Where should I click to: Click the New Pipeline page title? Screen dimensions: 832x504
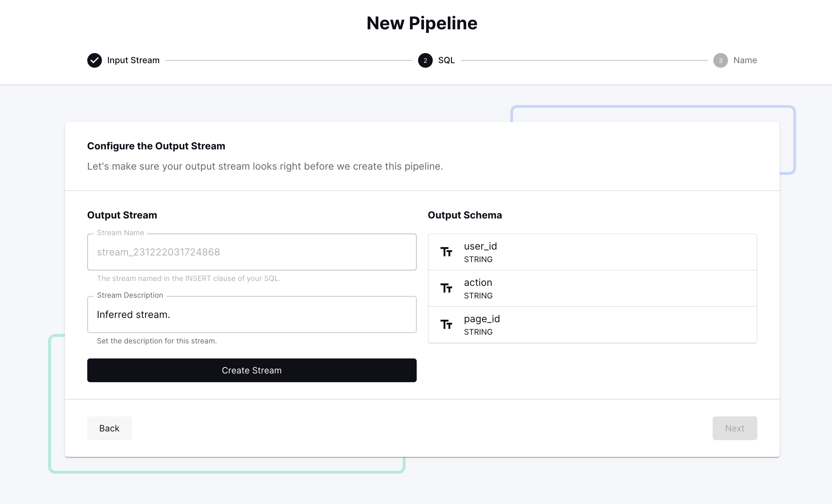tap(422, 23)
